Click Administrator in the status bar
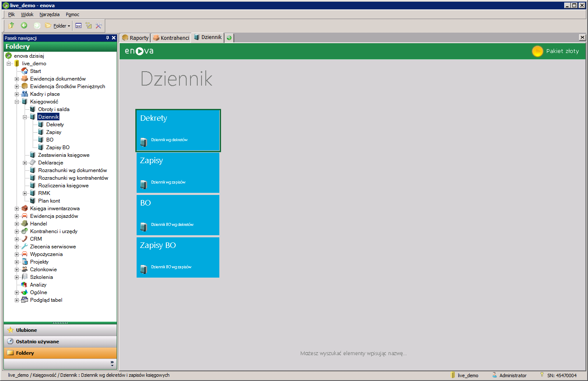 (513, 375)
